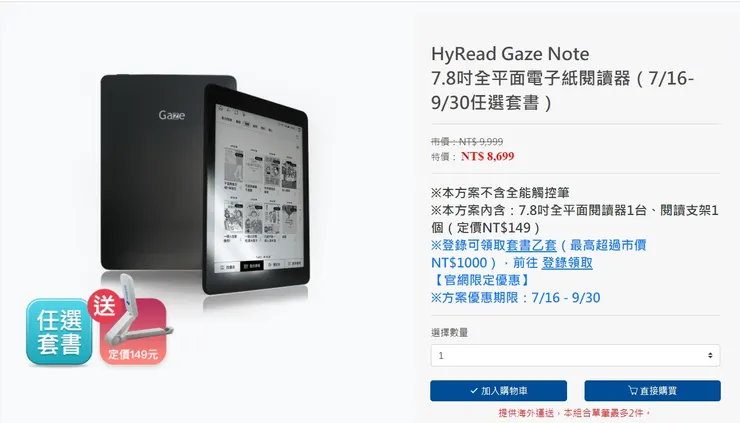Click the 加入購物車 add-to-cart button
The height and width of the screenshot is (423, 740).
498,391
